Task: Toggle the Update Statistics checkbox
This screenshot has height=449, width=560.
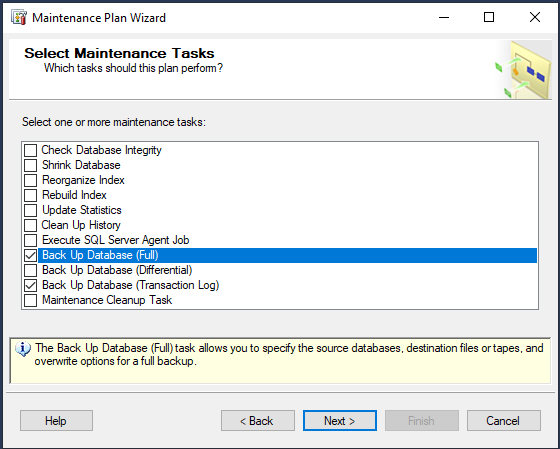Action: coord(30,210)
